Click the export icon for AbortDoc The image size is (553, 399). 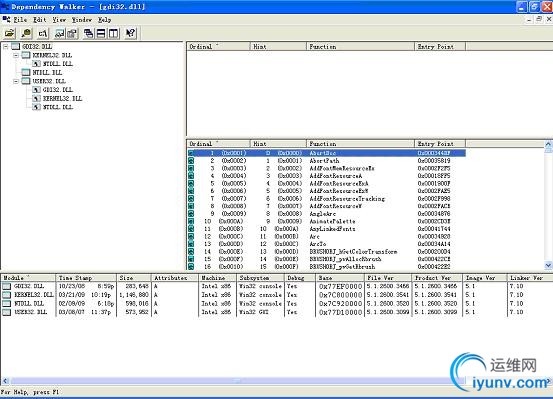tap(191, 153)
